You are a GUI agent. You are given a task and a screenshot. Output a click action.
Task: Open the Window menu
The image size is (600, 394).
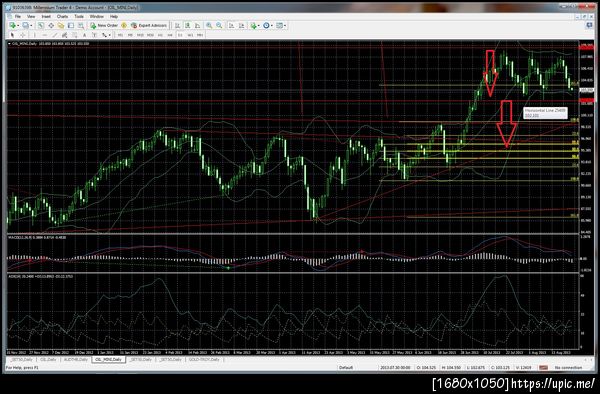[96, 16]
